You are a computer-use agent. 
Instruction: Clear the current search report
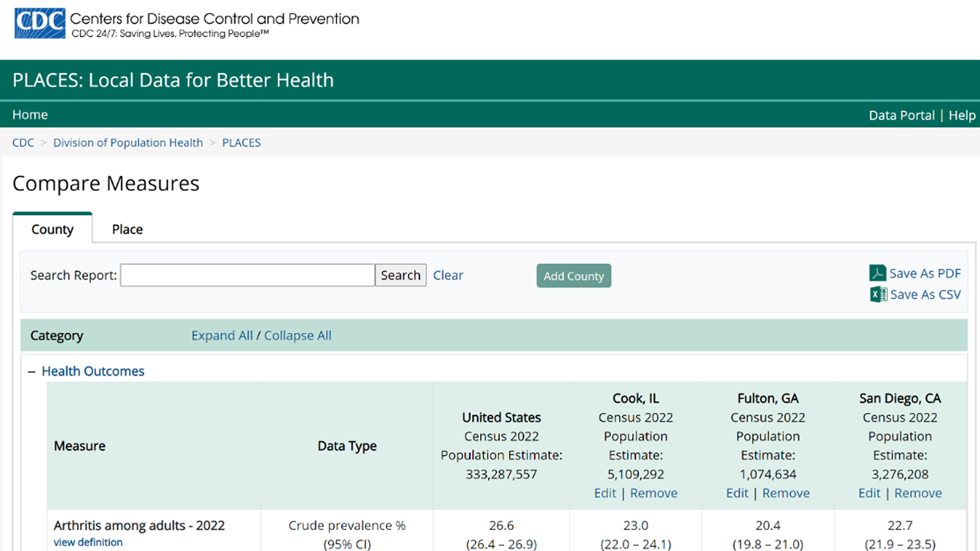(448, 275)
